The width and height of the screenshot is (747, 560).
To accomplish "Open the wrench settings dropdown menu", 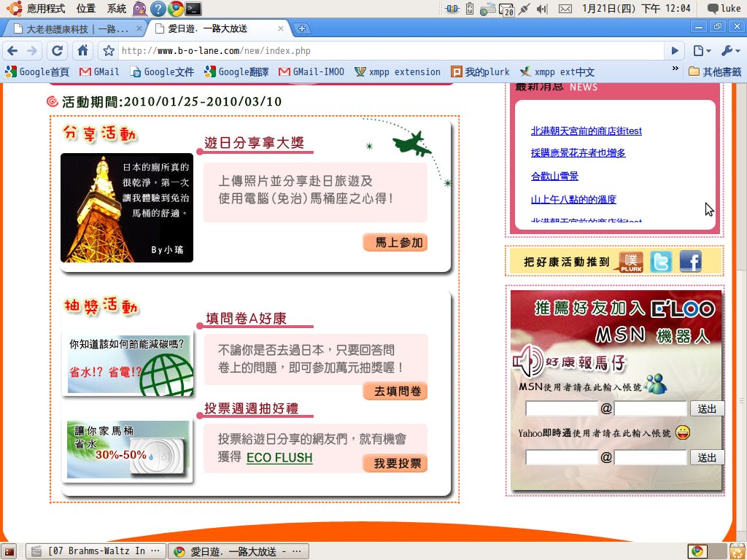I will click(729, 50).
